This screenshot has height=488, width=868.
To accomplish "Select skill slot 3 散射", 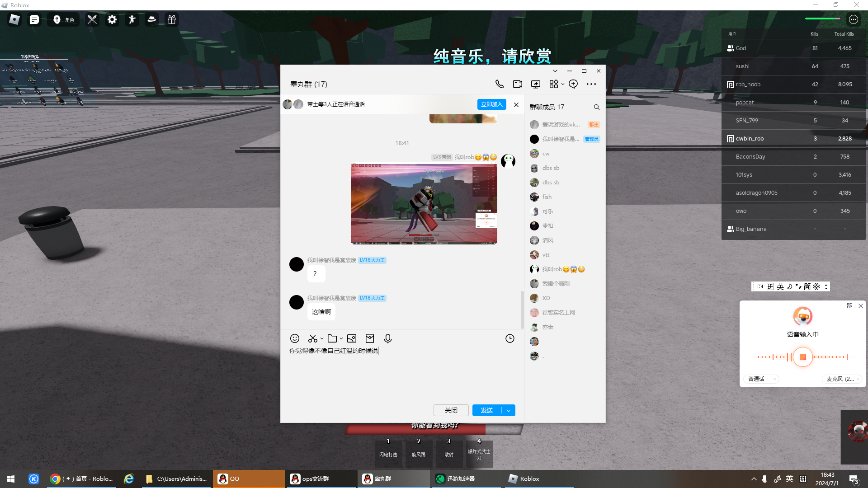I will pyautogui.click(x=449, y=454).
